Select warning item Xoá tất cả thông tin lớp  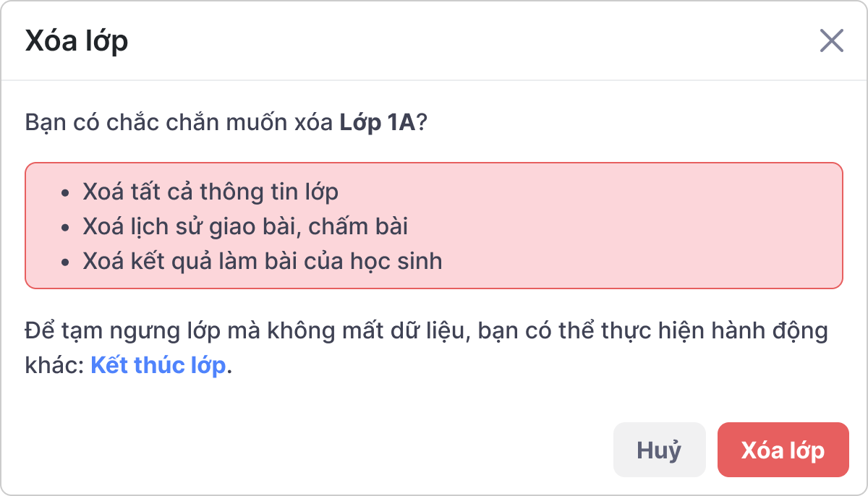pyautogui.click(x=210, y=192)
